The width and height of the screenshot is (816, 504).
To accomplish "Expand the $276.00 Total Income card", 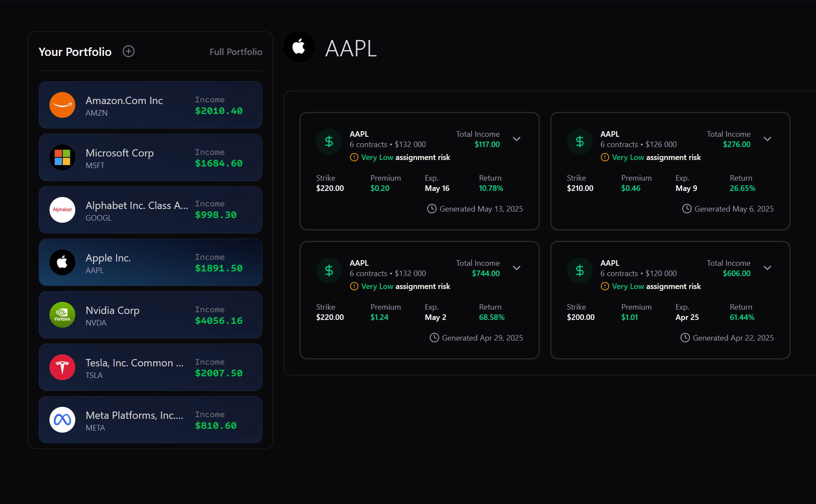I will coord(767,139).
